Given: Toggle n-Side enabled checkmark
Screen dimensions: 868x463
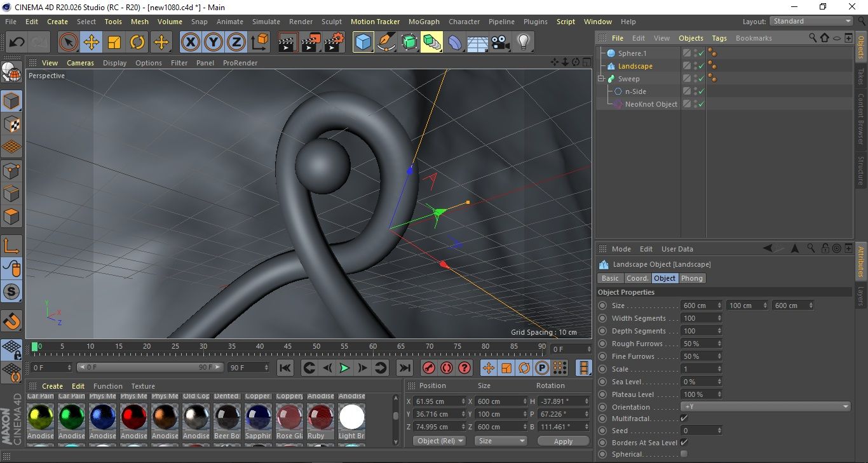Looking at the screenshot, I should [701, 91].
